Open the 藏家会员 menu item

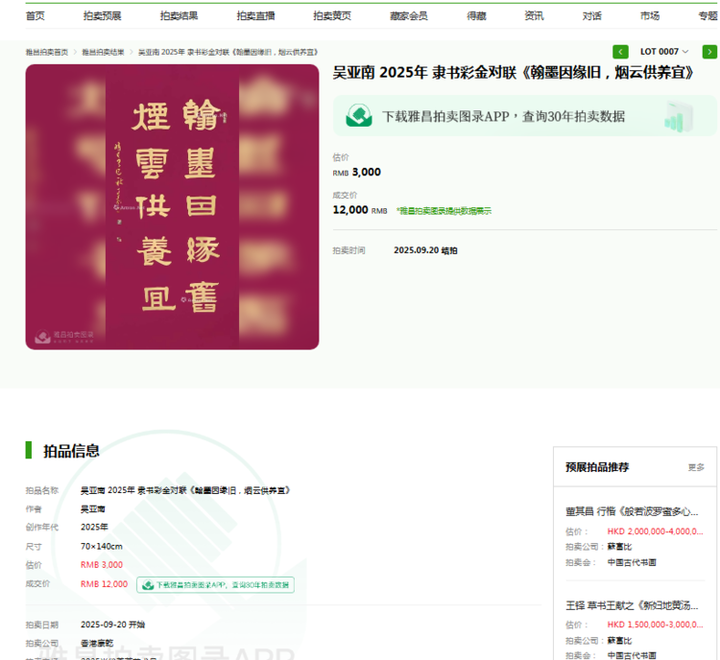pos(409,16)
